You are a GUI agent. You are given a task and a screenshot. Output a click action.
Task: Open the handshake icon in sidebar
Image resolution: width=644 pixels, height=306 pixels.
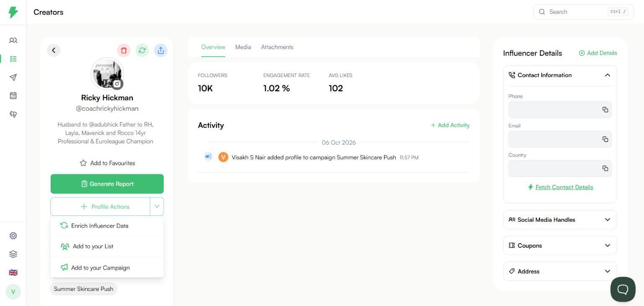tap(13, 114)
